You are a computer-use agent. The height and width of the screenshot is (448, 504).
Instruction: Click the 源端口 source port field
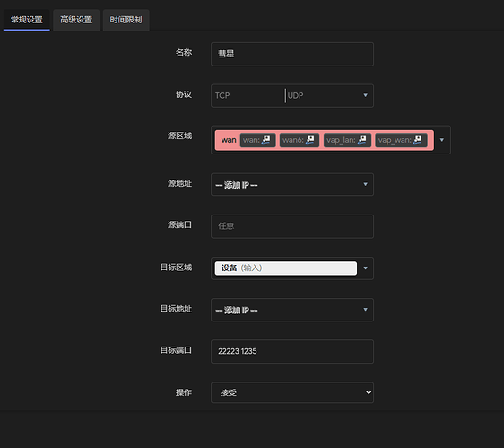(x=292, y=226)
